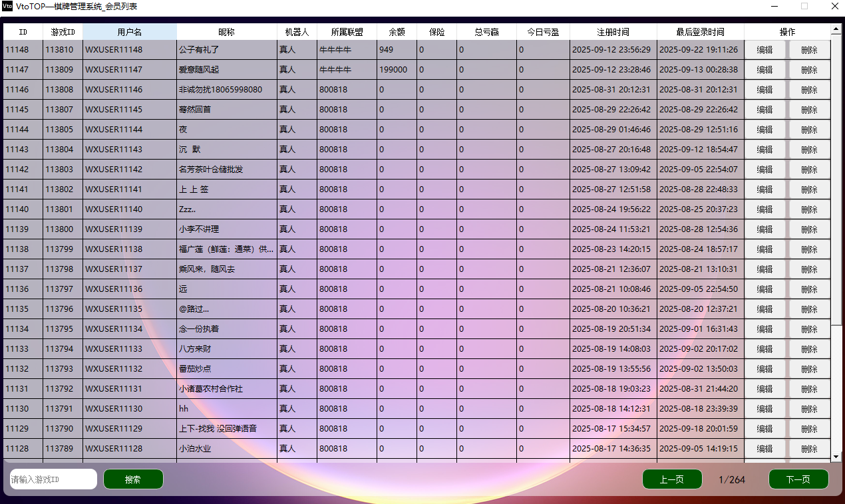Minimize the VtoTOP window
This screenshot has width=845, height=504.
pos(774,7)
